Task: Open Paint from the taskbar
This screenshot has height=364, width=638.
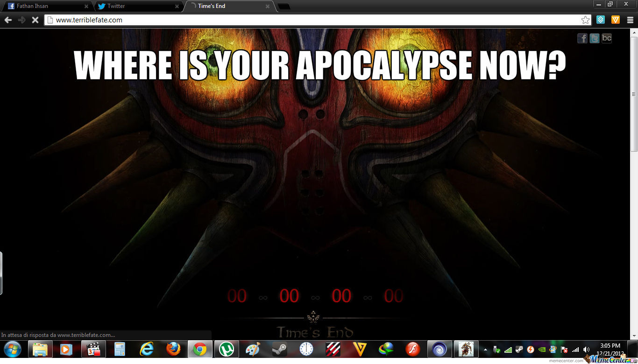Action: click(x=253, y=349)
